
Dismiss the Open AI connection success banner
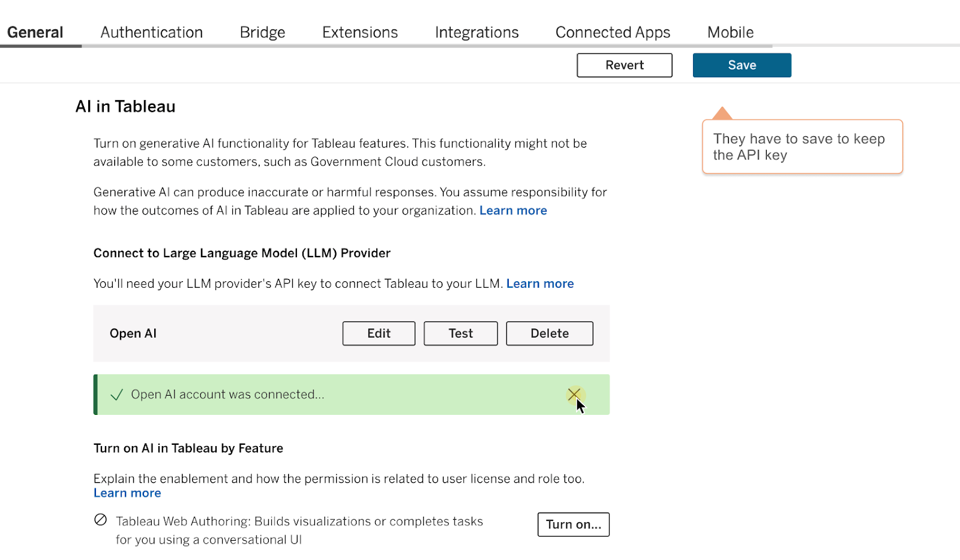click(x=574, y=394)
